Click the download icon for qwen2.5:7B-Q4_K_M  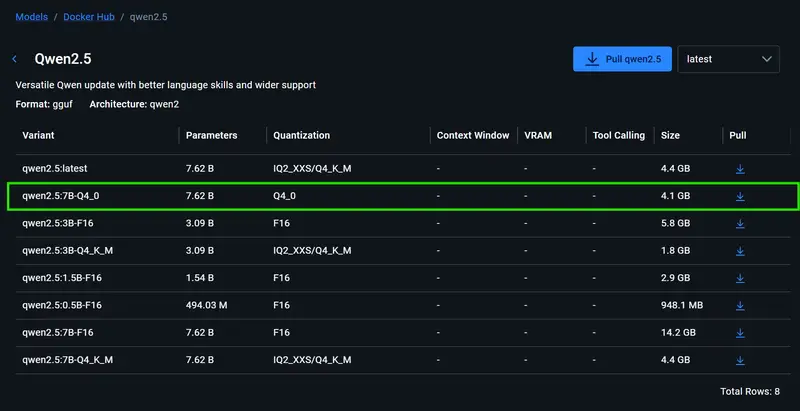pos(740,361)
